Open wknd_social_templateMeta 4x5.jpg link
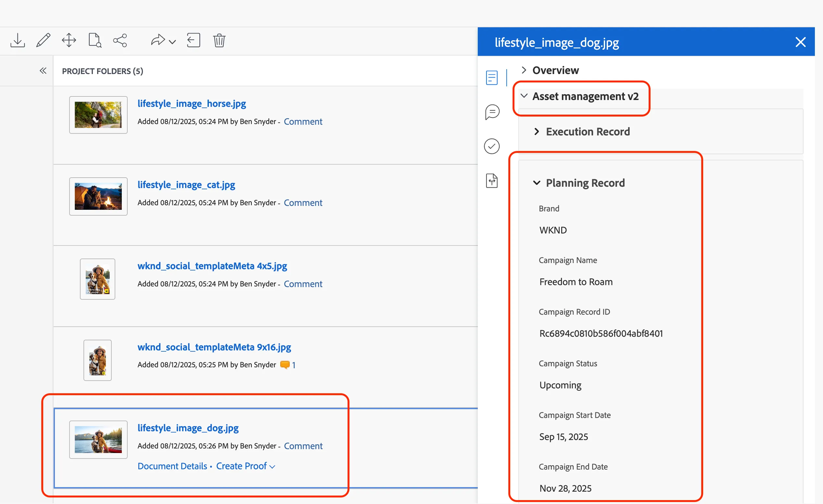The height and width of the screenshot is (504, 823). pos(212,266)
